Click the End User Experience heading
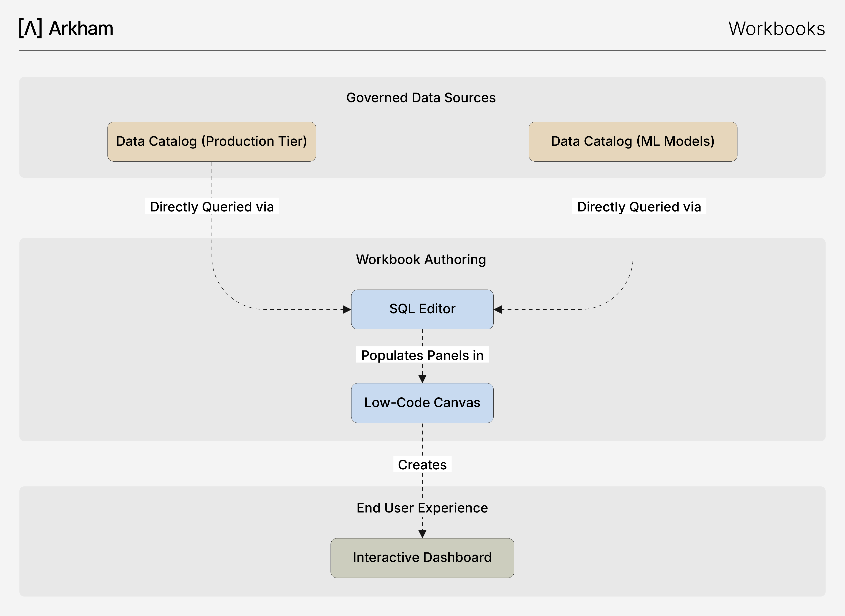845x616 pixels. [x=422, y=508]
